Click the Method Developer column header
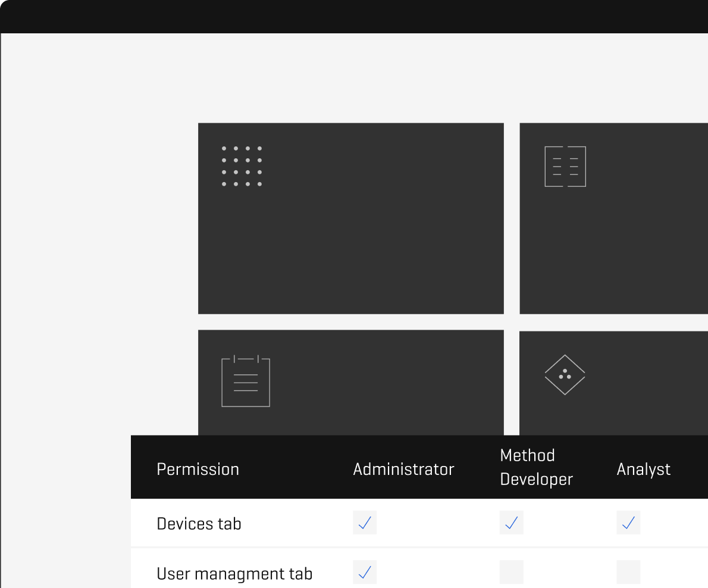Image resolution: width=708 pixels, height=588 pixels. [537, 467]
